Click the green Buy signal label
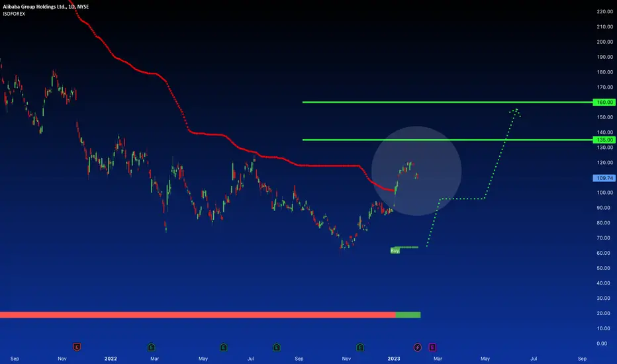 (395, 251)
